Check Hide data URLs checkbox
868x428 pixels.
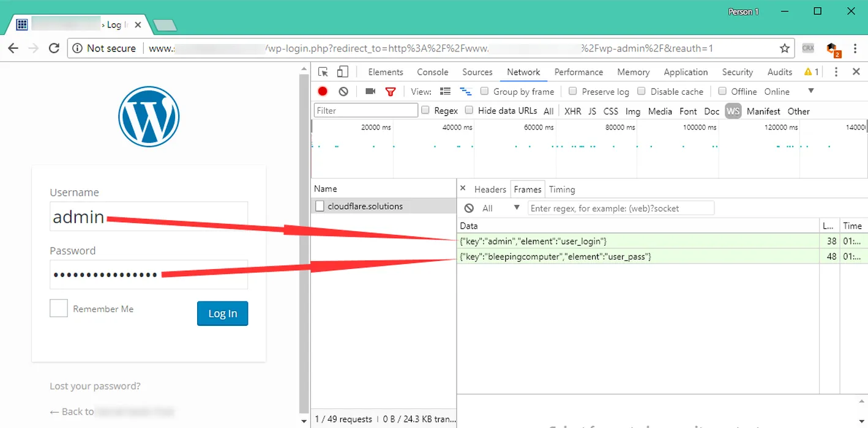(469, 110)
